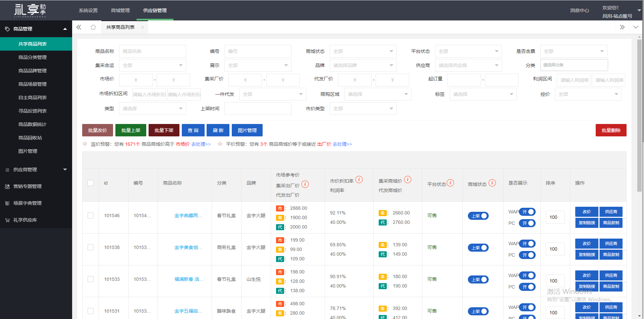The image size is (644, 319).
Task: Open the 集采含运 dropdown
Action: tap(153, 65)
